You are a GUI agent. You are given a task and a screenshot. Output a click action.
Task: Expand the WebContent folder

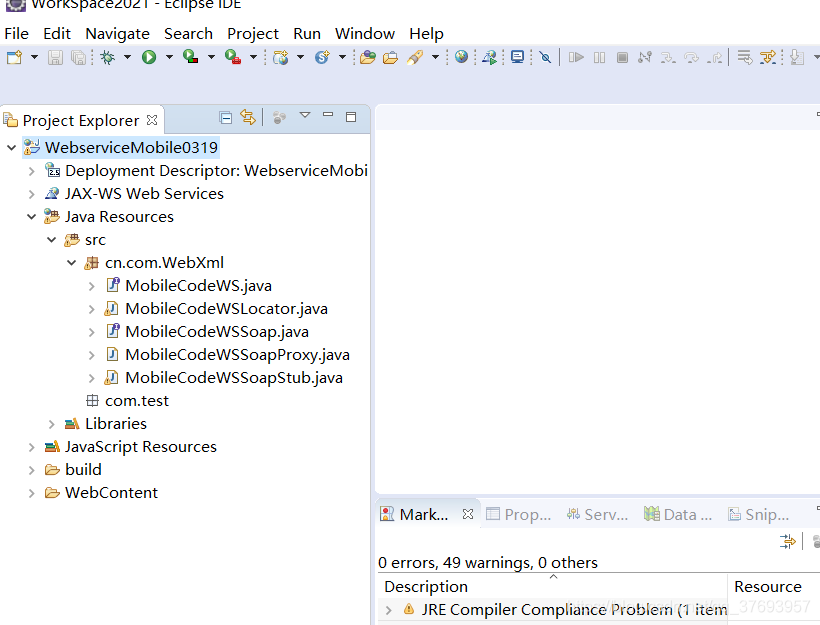tap(31, 493)
